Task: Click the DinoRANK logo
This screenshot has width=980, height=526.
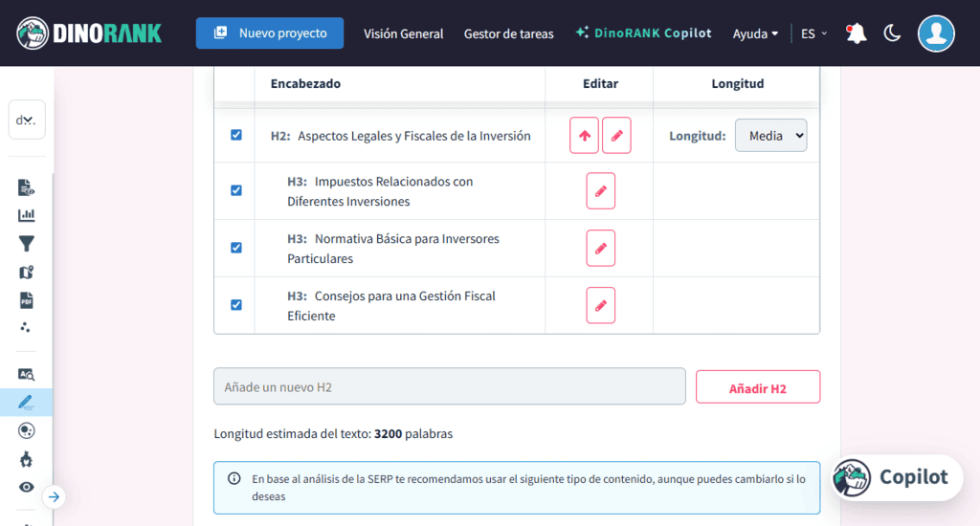Action: 89,33
